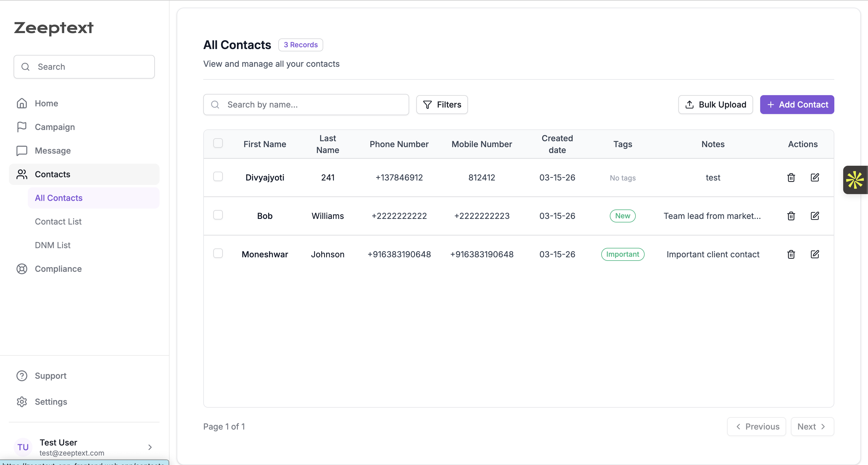
Task: Open the Filters dropdown
Action: click(442, 105)
